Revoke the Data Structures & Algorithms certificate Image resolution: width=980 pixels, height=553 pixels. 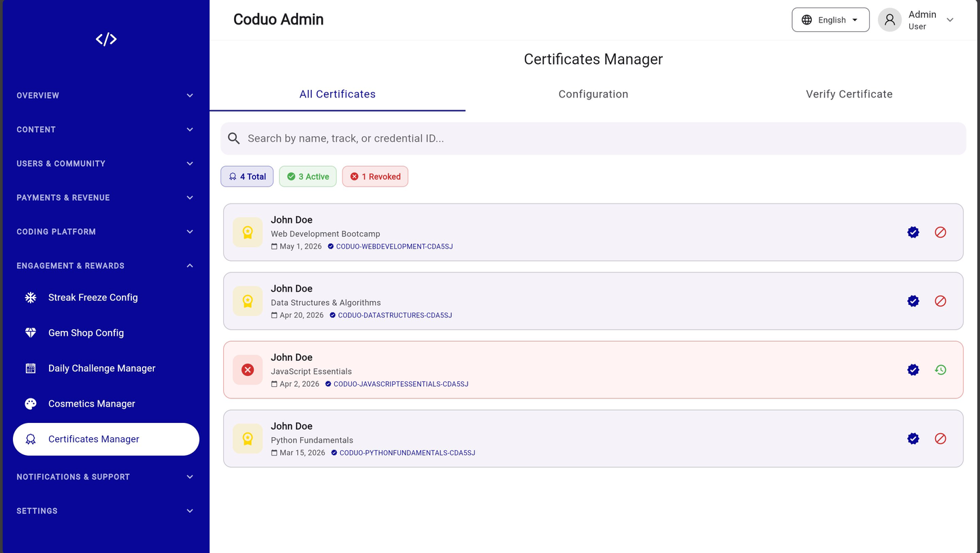(x=941, y=301)
